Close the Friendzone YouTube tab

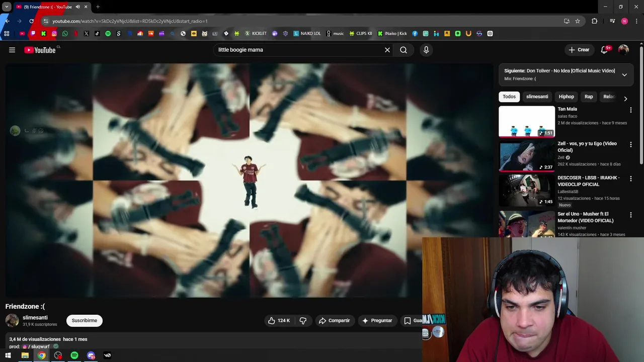[x=86, y=7]
